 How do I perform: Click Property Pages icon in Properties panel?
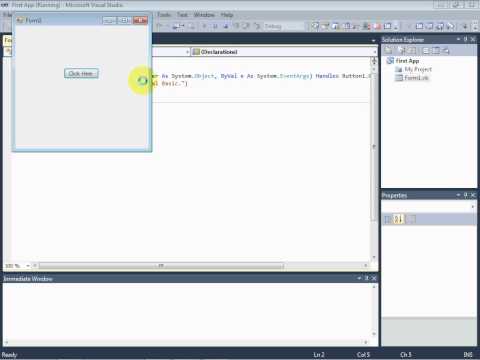(x=412, y=219)
